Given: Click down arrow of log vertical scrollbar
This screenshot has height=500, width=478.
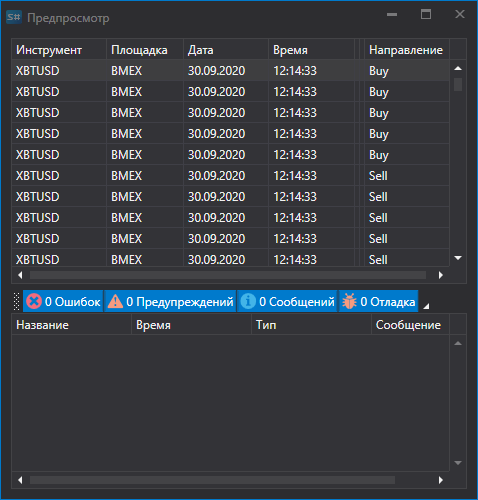Looking at the screenshot, I should pyautogui.click(x=458, y=463).
